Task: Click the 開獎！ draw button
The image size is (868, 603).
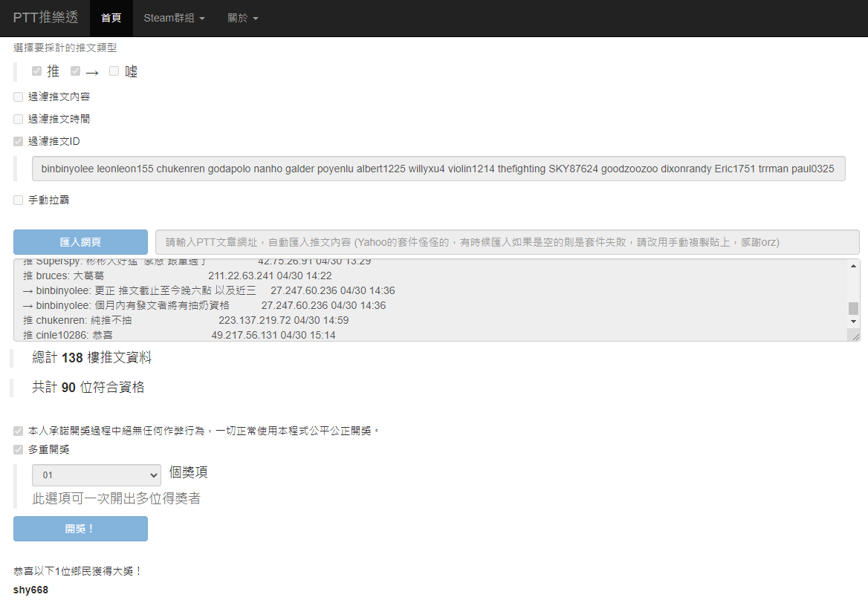Action: [80, 529]
